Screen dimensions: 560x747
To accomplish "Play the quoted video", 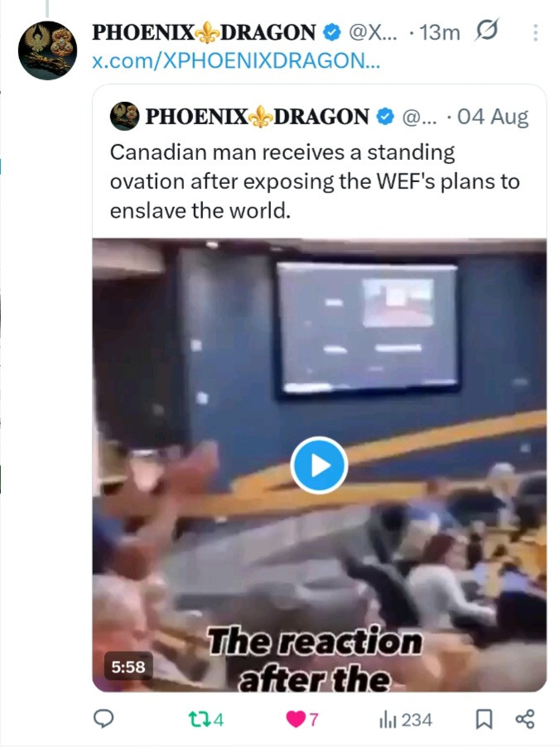I will pyautogui.click(x=319, y=465).
